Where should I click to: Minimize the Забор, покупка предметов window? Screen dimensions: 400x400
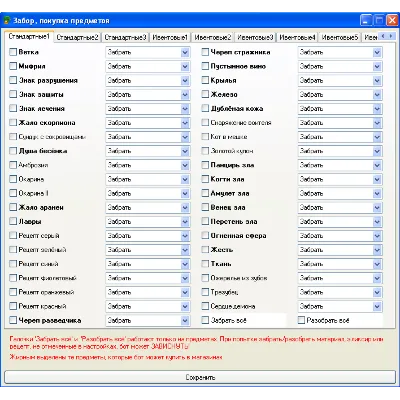click(x=366, y=21)
